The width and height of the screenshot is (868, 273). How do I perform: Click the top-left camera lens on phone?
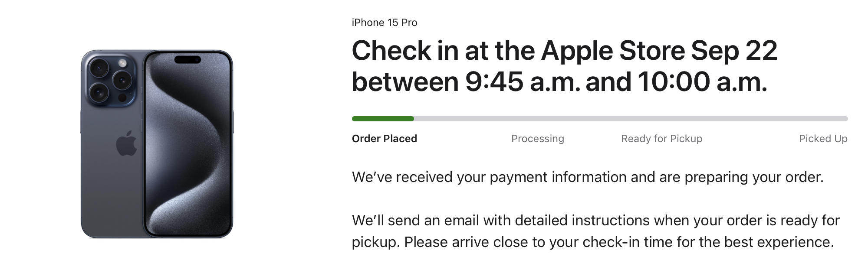pyautogui.click(x=99, y=68)
